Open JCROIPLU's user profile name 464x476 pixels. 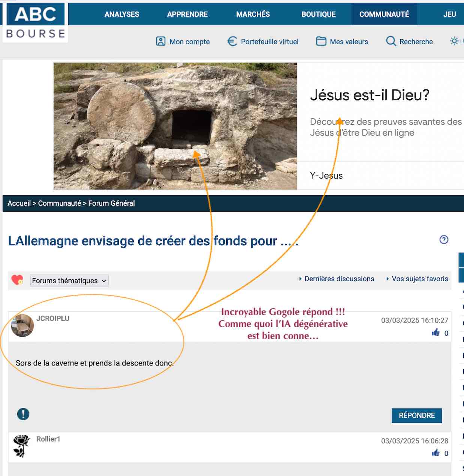tap(53, 318)
